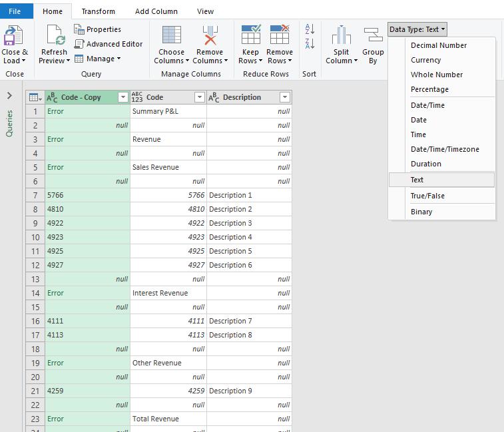
Task: Open the Choose Columns dropdown arrow
Action: coord(187,61)
